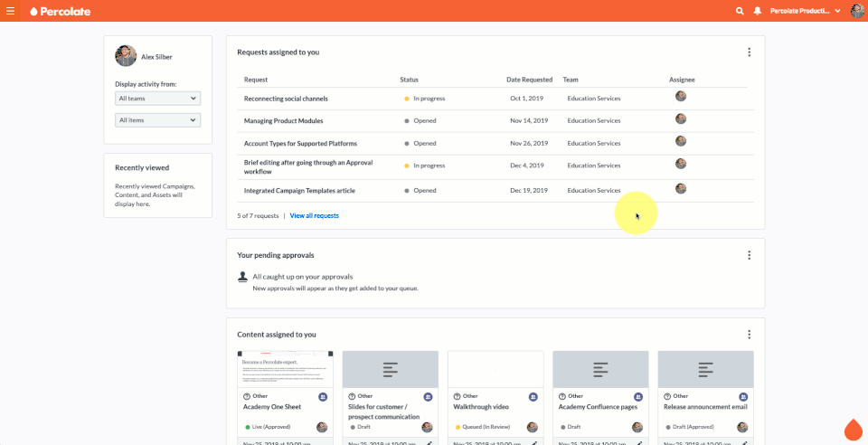This screenshot has width=868, height=445.
Task: Click Other type icon on Walkthrough video card
Action: coord(457,396)
